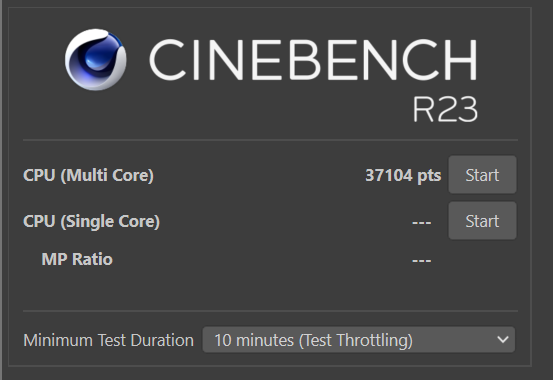The image size is (553, 380).
Task: Click the separator line above Minimum Test Duration
Action: [271, 311]
